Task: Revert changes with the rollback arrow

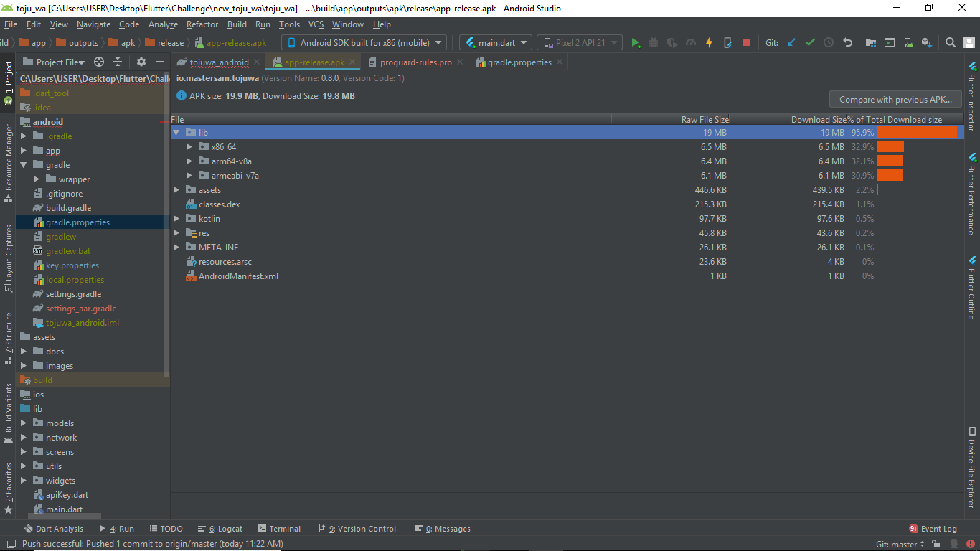Action: [x=847, y=43]
